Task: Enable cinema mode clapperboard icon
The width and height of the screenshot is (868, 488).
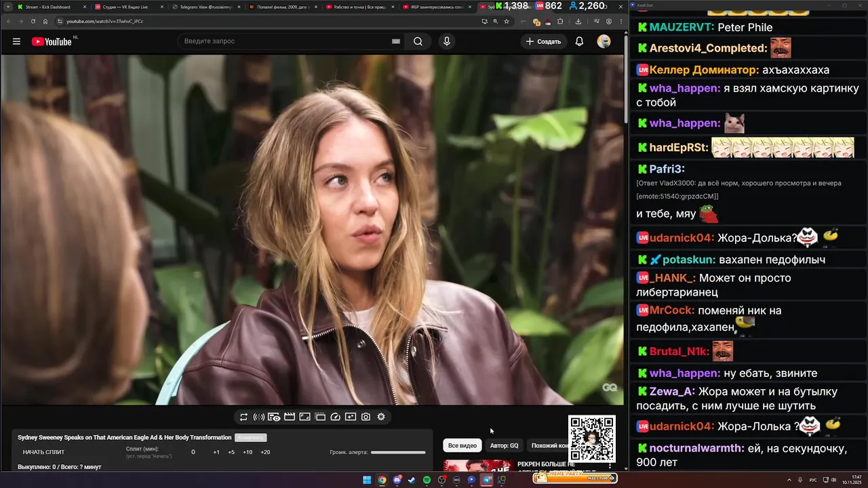Action: click(x=290, y=417)
